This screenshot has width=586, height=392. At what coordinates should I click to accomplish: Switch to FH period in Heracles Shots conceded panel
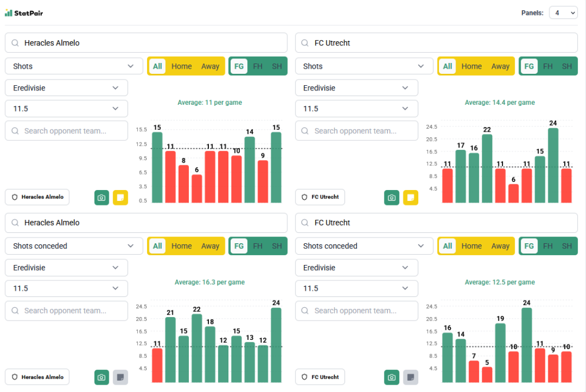tap(258, 246)
